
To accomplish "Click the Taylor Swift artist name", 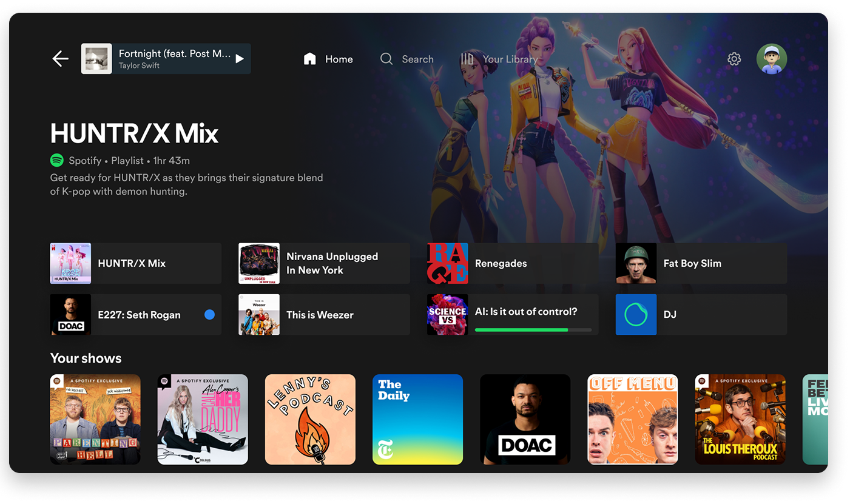I will coord(139,66).
